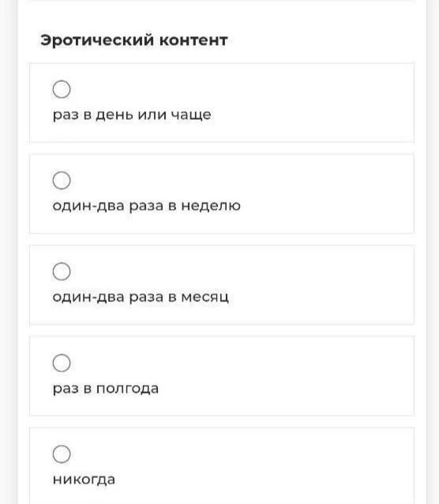Click the word "чаще" in the first option

click(191, 115)
